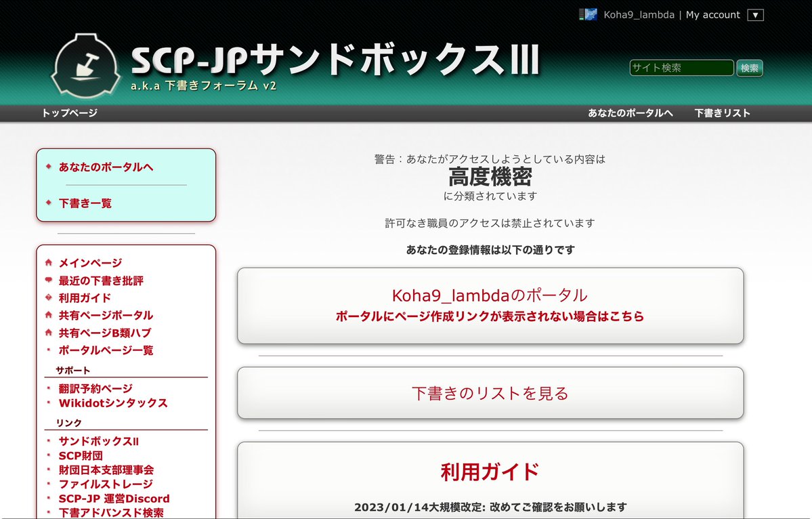Click the Koha9_lambda username link
812x519 pixels.
[x=639, y=15]
